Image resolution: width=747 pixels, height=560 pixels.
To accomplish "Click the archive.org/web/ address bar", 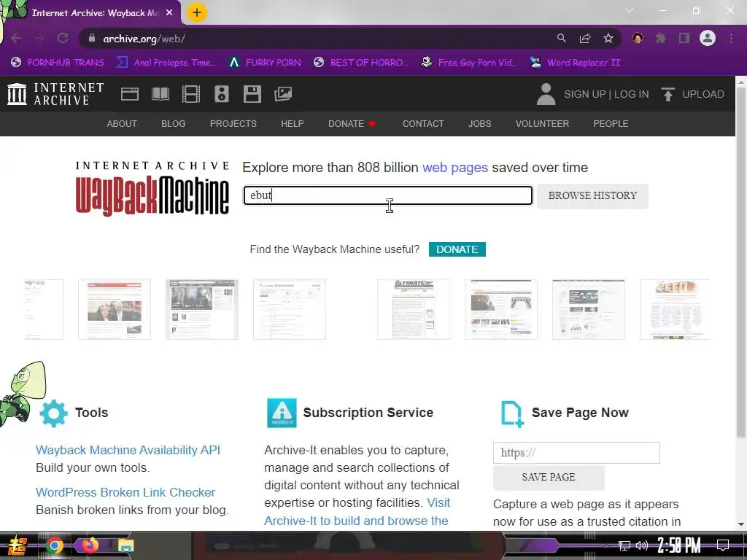I will [x=314, y=39].
